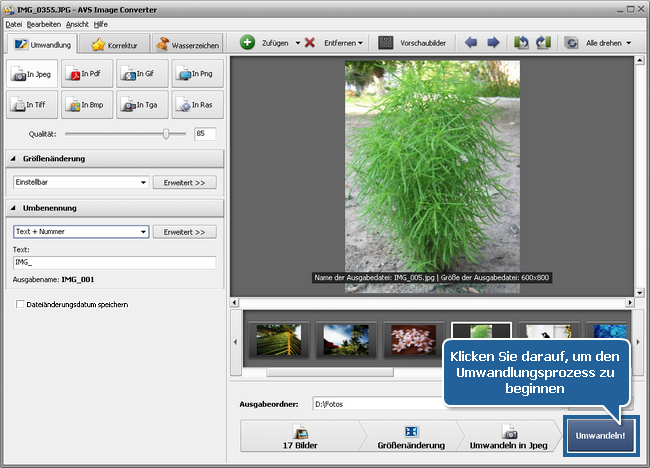Select the In Png format button

tap(198, 74)
